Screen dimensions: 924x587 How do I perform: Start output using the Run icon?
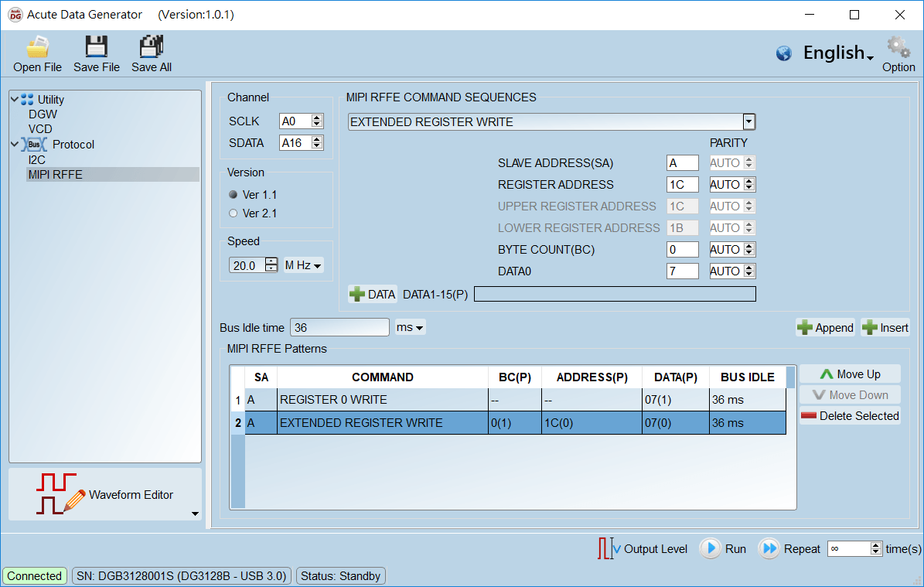point(711,548)
